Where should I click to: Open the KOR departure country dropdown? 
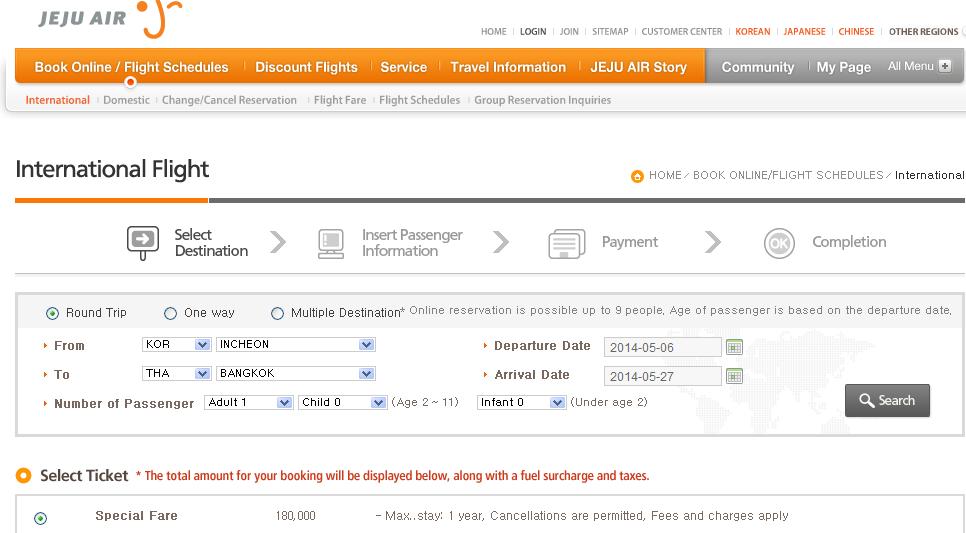coord(177,344)
